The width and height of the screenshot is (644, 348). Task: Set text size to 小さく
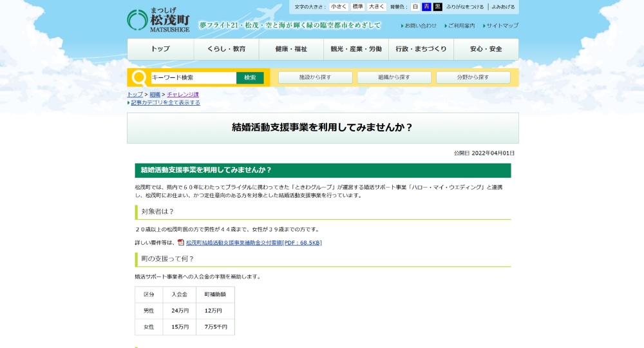pyautogui.click(x=339, y=7)
